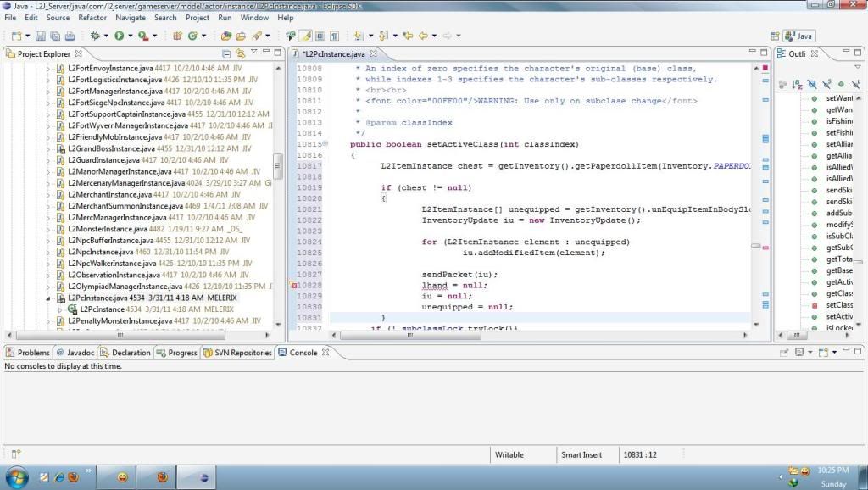Click the Link with Editor icon in Project Explorer

pos(240,53)
